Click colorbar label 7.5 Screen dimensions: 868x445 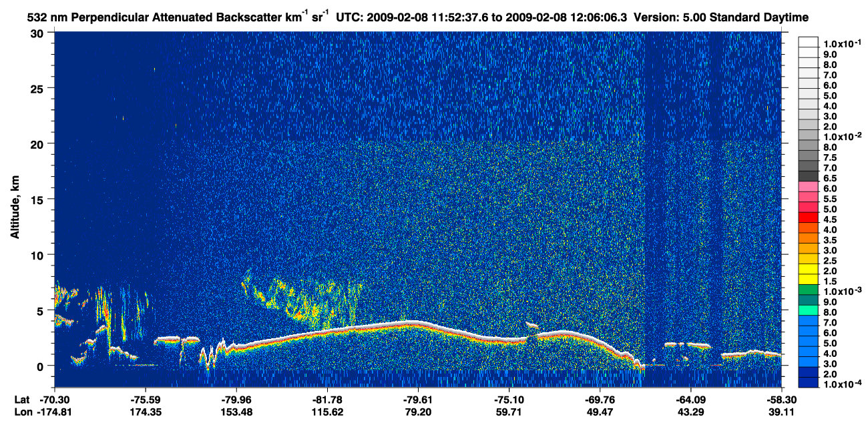[x=831, y=158]
